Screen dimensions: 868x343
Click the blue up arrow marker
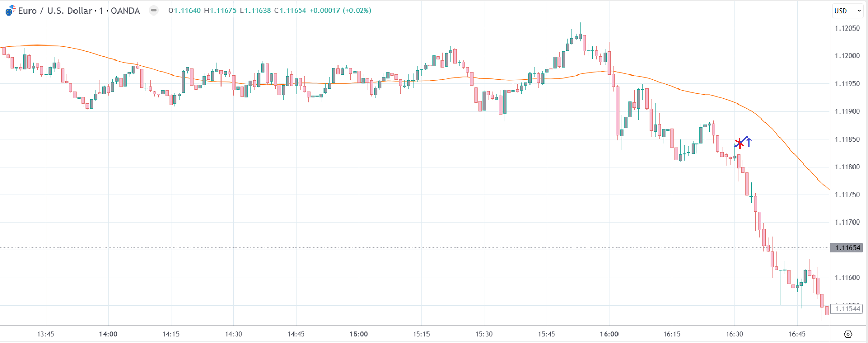[748, 142]
